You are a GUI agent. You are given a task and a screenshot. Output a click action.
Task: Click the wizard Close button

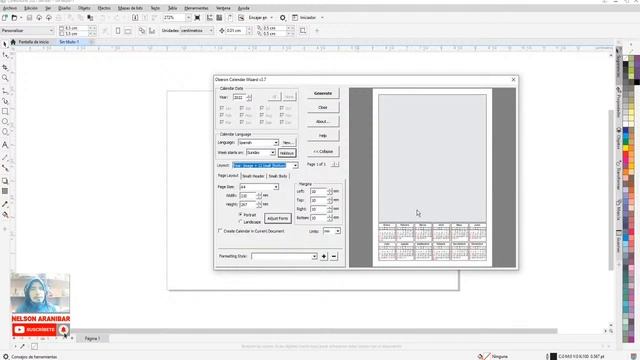[x=323, y=107]
